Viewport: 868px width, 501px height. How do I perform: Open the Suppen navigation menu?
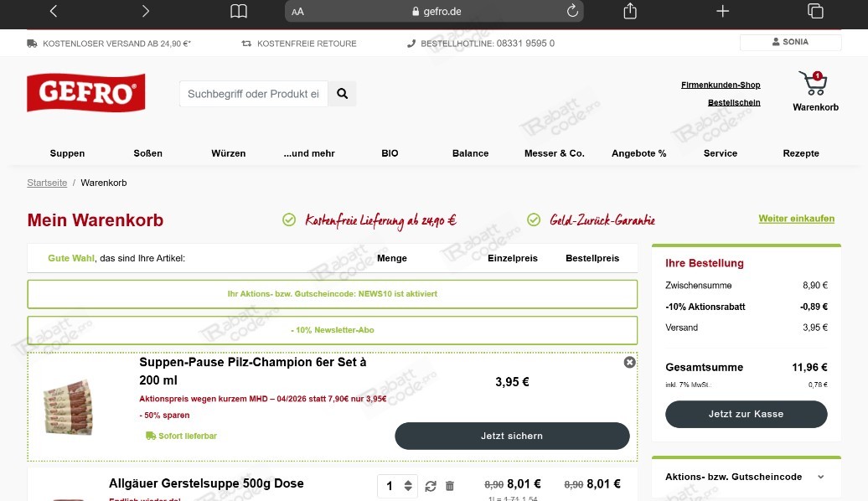(67, 153)
